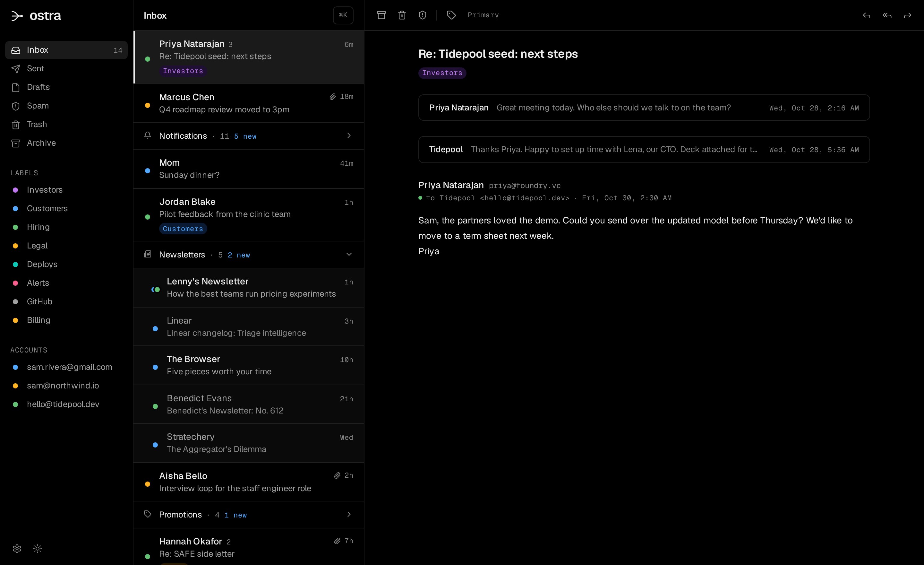The height and width of the screenshot is (565, 924).
Task: Expand the Promotions group chevron
Action: (349, 514)
